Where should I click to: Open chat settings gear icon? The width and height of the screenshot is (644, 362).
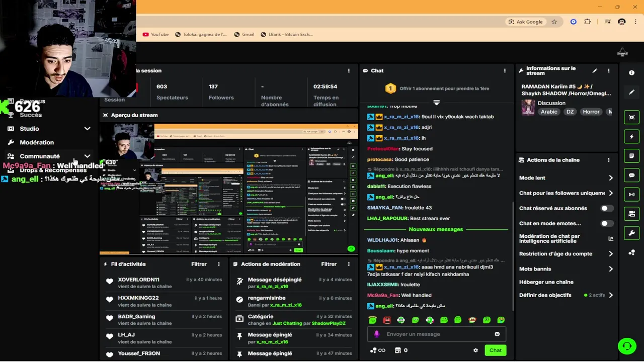coord(475,350)
